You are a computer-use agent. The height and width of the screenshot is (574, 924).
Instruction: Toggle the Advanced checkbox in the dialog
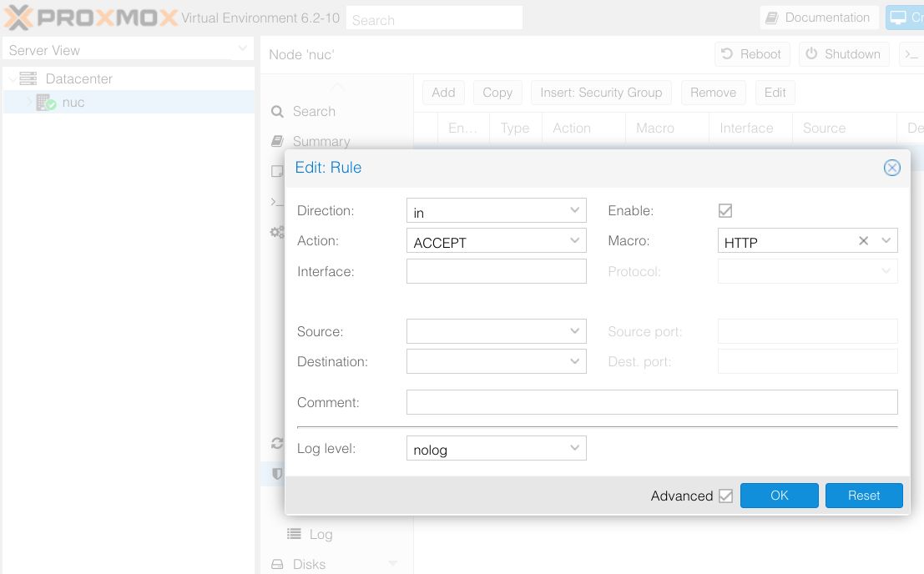point(725,495)
